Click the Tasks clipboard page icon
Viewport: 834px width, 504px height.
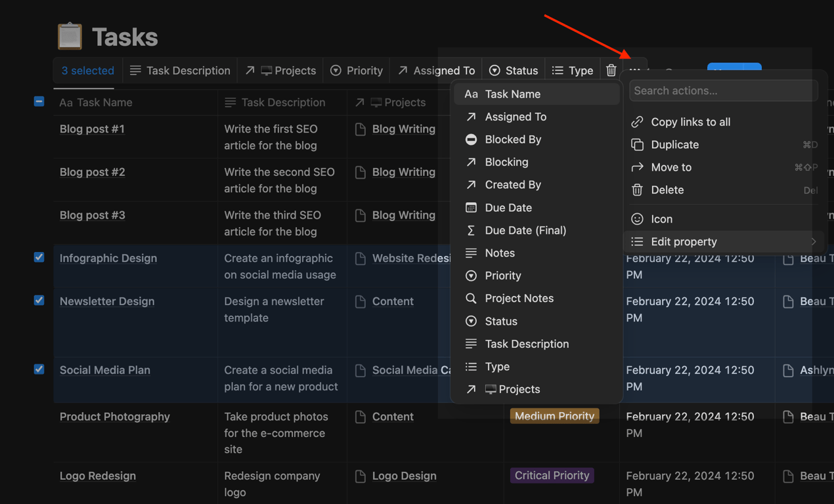click(x=70, y=36)
